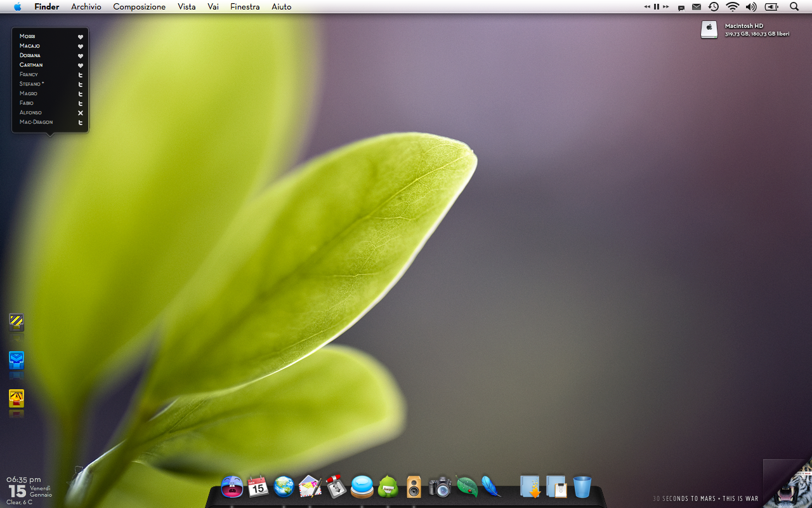Click the 30 Seconds to Mars track title

pyautogui.click(x=705, y=498)
